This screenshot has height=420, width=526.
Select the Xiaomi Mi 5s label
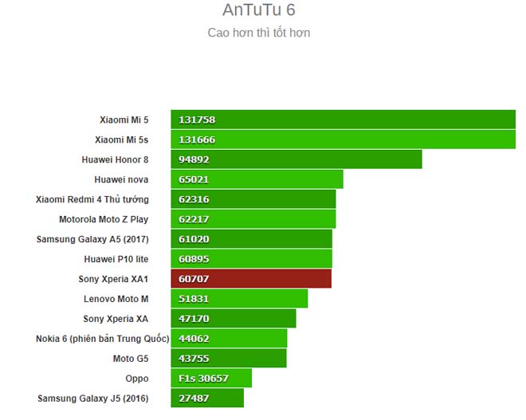tap(121, 139)
